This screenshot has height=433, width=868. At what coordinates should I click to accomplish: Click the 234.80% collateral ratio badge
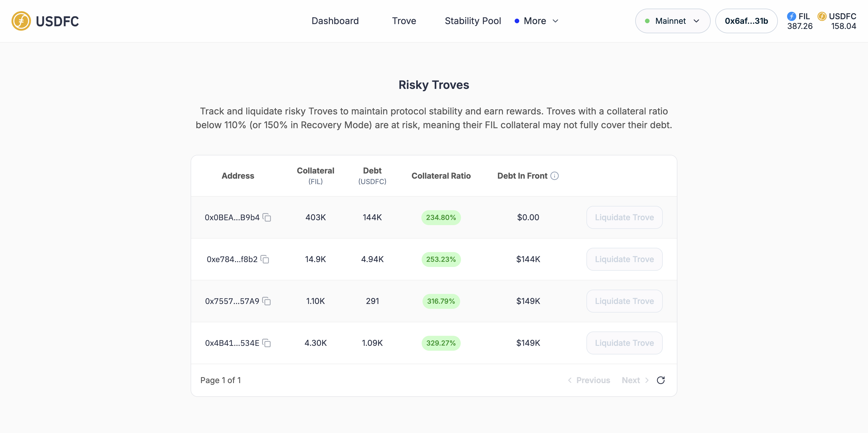coord(441,218)
